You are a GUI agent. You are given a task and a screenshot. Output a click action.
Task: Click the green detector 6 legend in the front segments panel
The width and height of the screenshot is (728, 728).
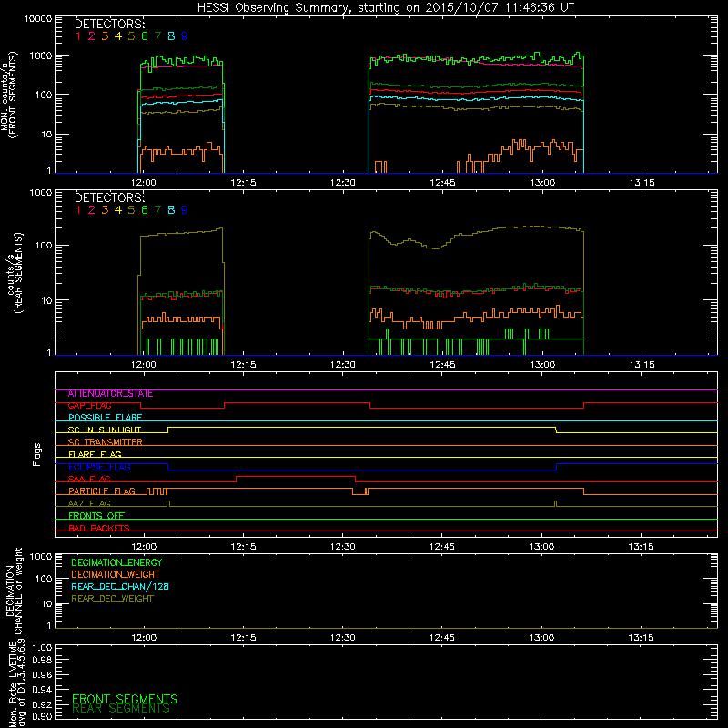pyautogui.click(x=145, y=35)
